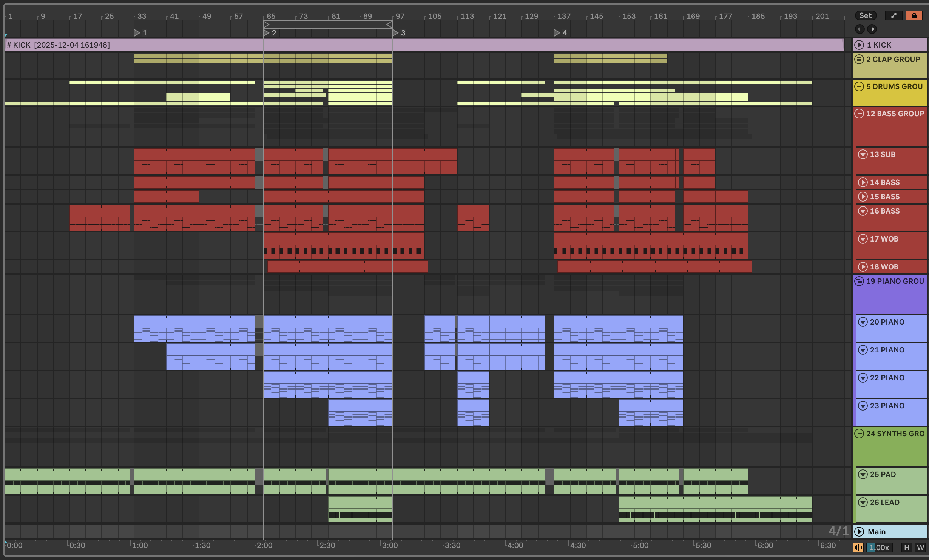The width and height of the screenshot is (929, 560).
Task: Toggle the orange automation lock icon
Action: [914, 15]
